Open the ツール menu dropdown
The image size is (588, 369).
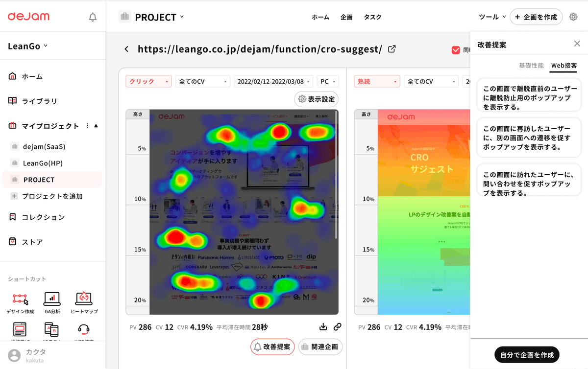point(492,17)
